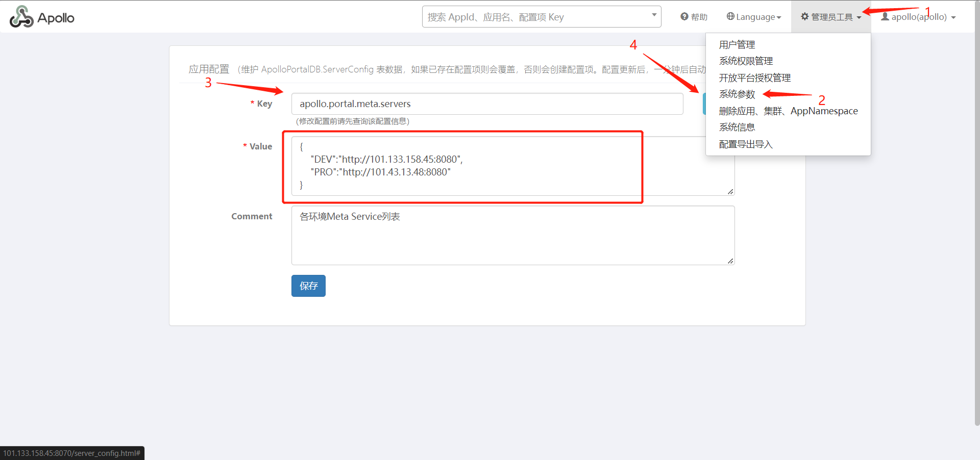Choose 开放平台授权管理 in the menu

(x=754, y=78)
